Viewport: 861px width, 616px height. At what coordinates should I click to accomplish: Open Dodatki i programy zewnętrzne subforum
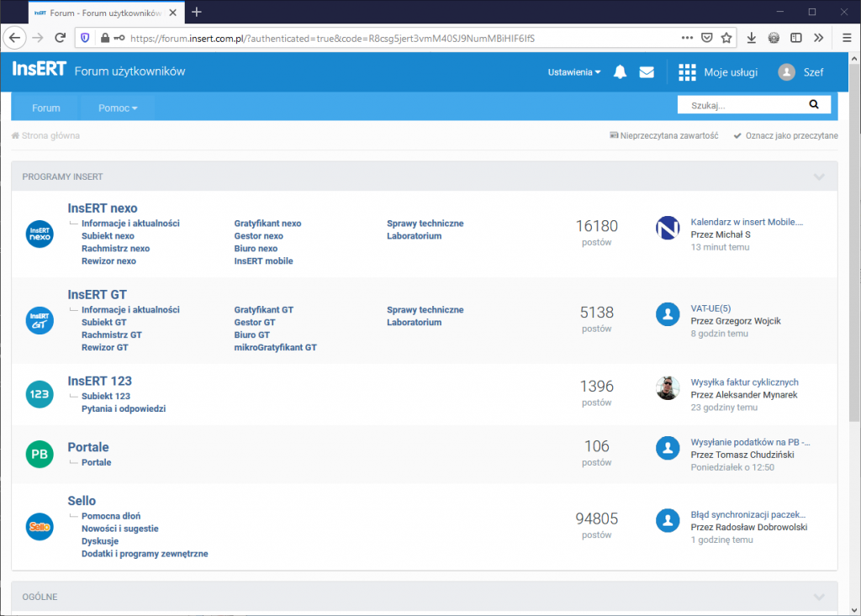(145, 554)
